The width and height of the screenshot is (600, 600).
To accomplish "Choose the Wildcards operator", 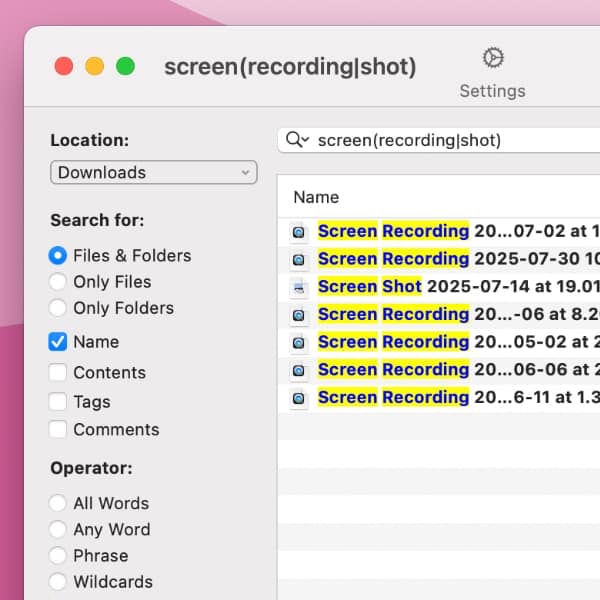I will point(58,582).
